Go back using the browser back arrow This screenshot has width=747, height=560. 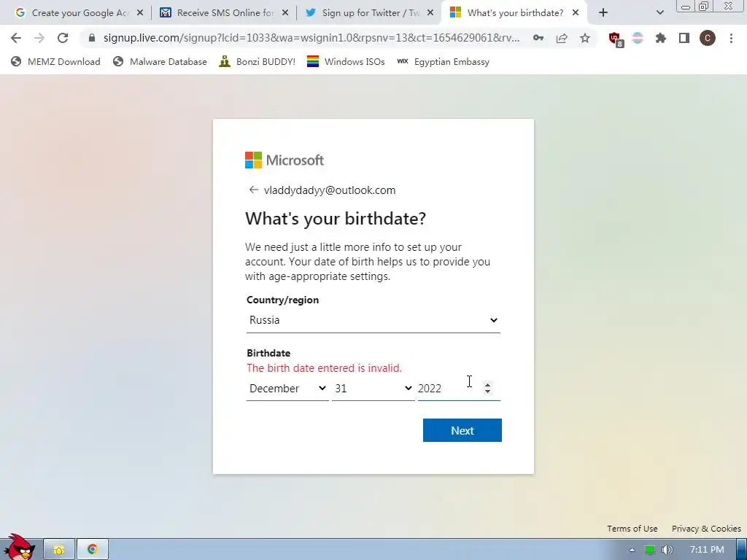[x=16, y=38]
